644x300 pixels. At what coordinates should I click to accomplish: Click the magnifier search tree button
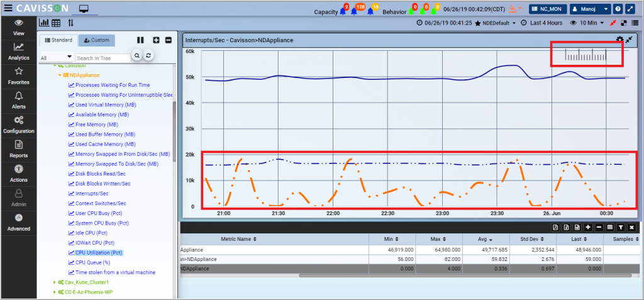click(x=137, y=55)
